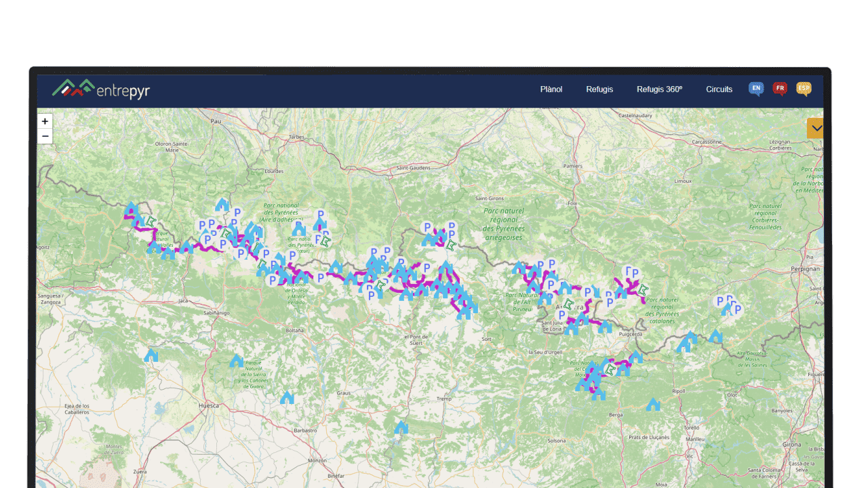Switch language with the EN flag bubble
Image resolution: width=868 pixels, height=488 pixels.
(x=756, y=89)
